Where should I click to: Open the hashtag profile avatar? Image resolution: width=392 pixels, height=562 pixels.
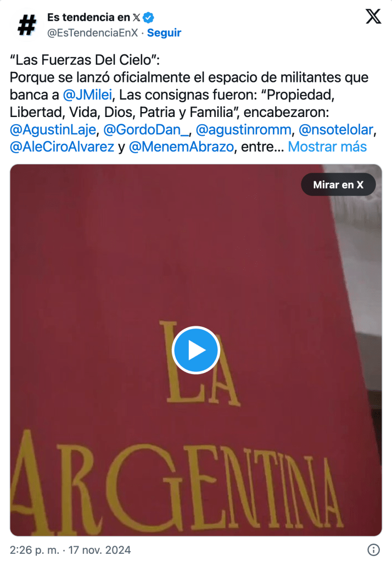pyautogui.click(x=27, y=25)
